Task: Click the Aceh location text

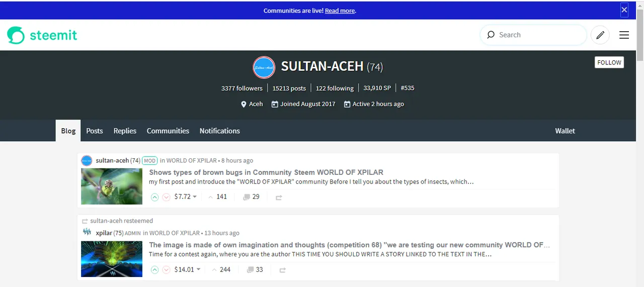Action: click(x=256, y=104)
